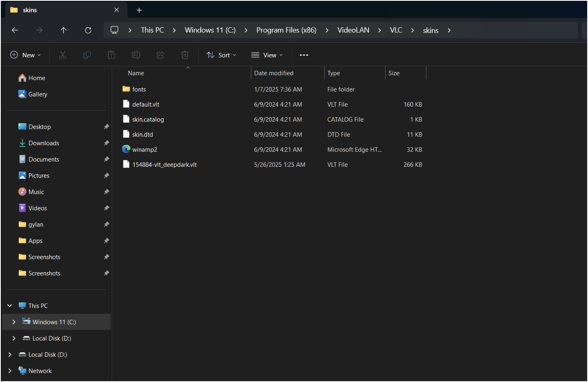
Task: Click the PC monitor icon in address bar
Action: [114, 30]
